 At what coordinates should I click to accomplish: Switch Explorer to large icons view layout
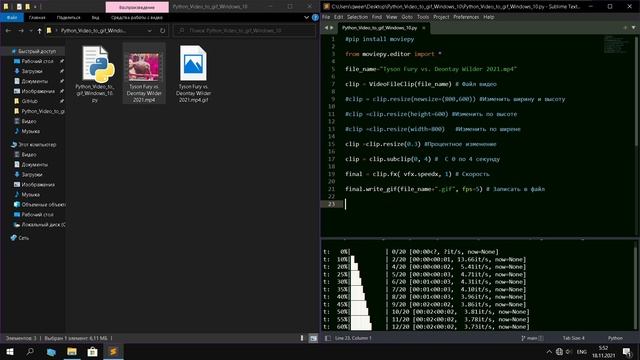pos(313,338)
